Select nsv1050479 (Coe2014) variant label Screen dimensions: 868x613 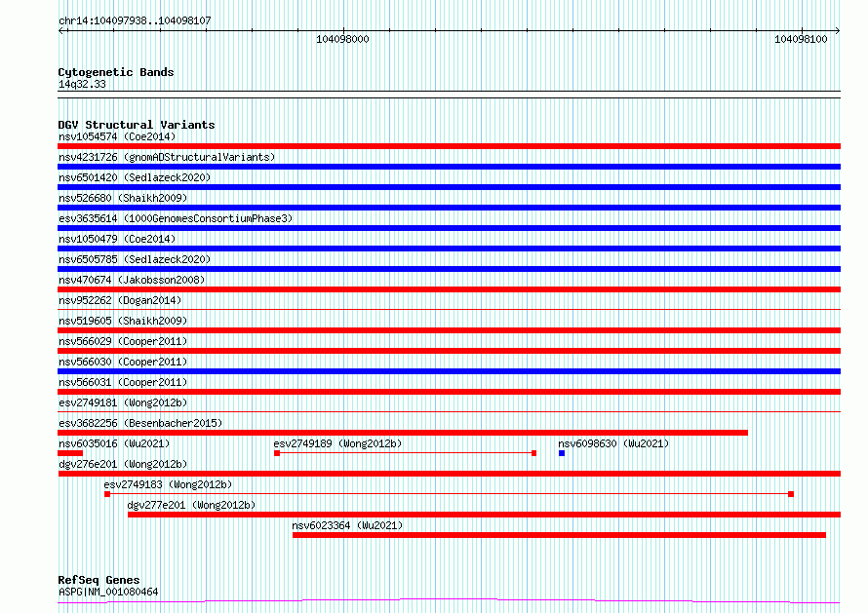pyautogui.click(x=117, y=239)
